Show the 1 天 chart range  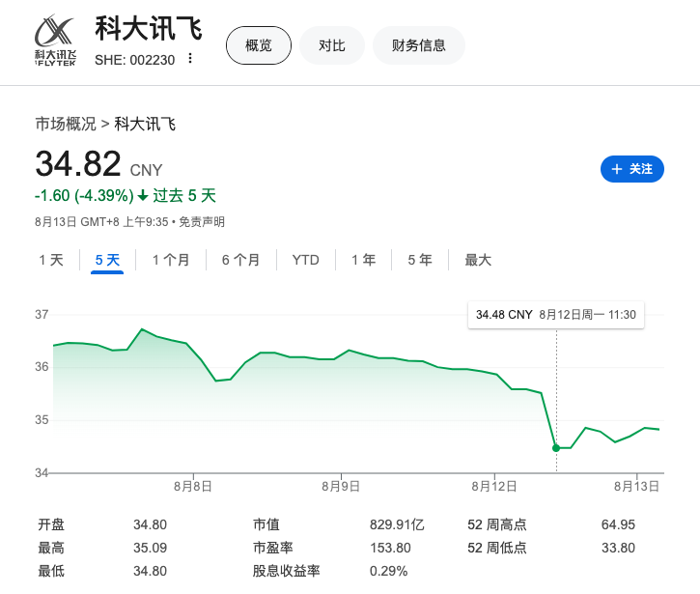point(51,260)
